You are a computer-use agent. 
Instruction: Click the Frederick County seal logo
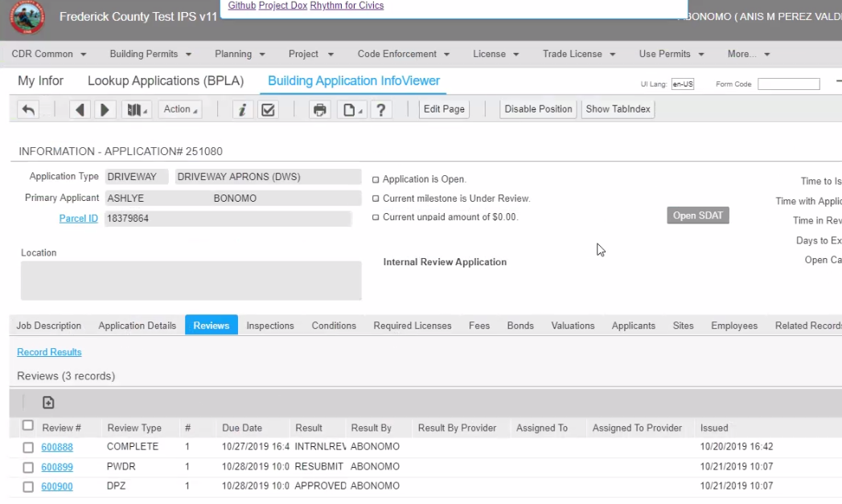pyautogui.click(x=27, y=17)
